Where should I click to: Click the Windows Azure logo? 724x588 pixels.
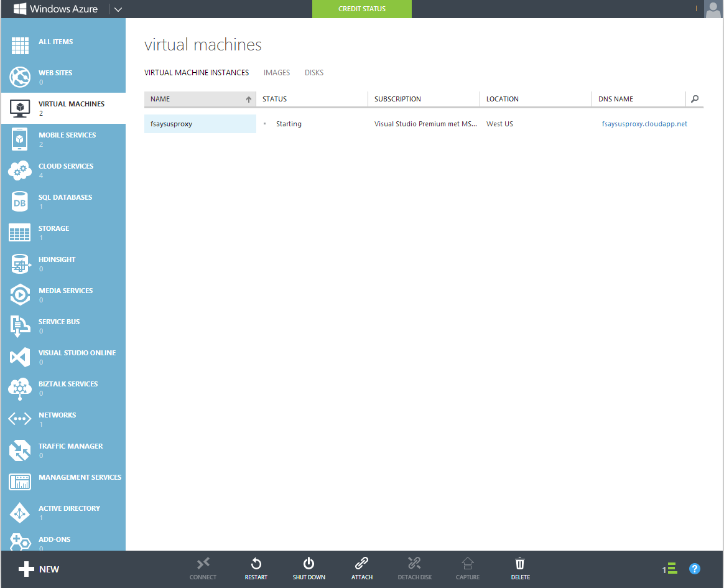56,9
